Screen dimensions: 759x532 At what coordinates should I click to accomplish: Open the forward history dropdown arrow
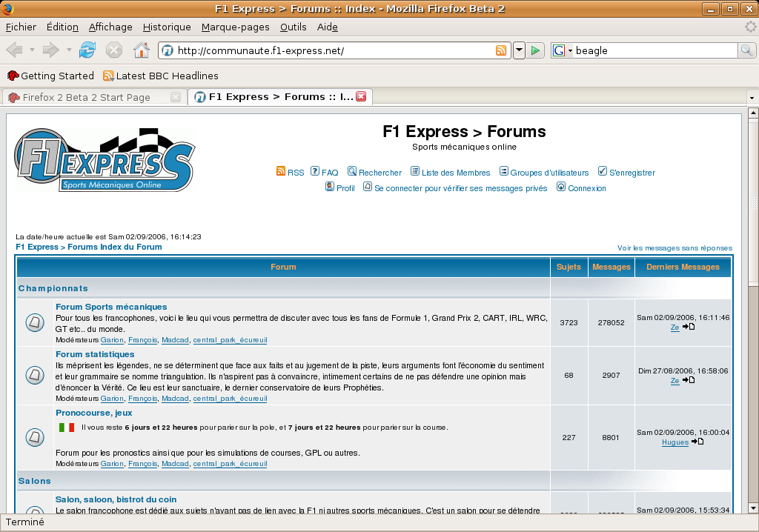(69, 50)
